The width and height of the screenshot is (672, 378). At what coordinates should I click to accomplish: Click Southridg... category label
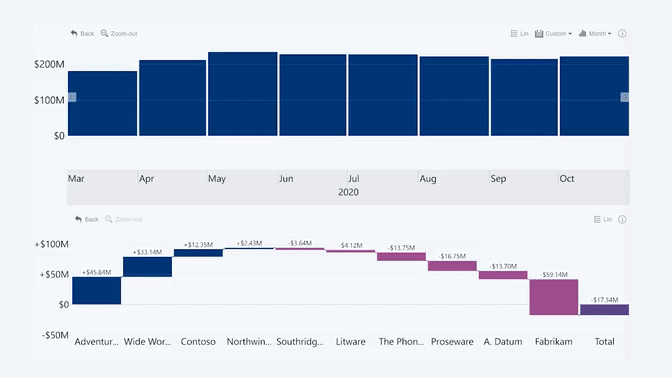coord(300,342)
